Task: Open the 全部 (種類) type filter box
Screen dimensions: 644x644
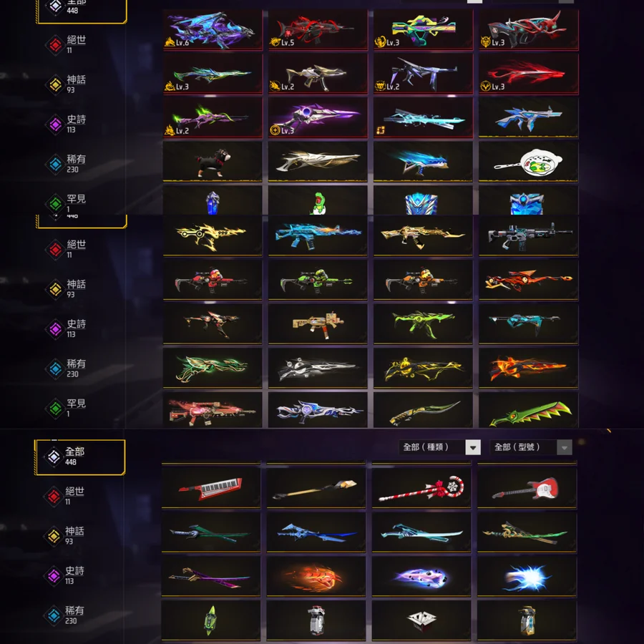Action: 439,447
